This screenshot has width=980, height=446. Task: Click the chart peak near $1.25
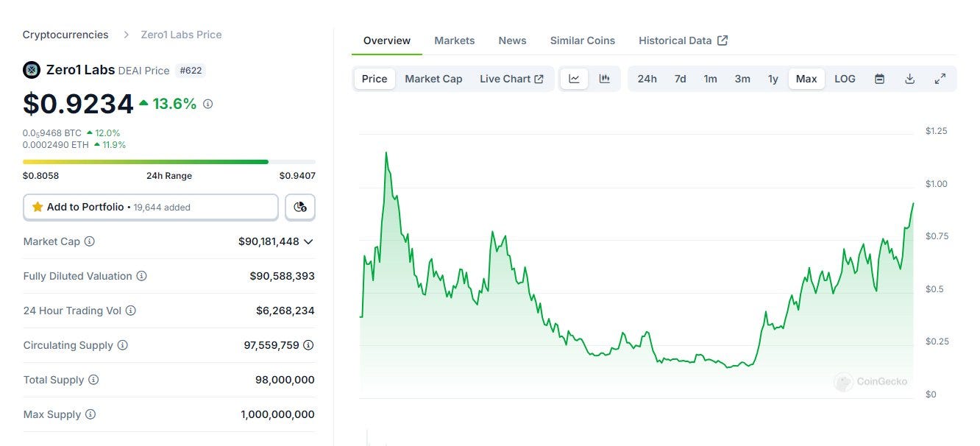click(386, 153)
